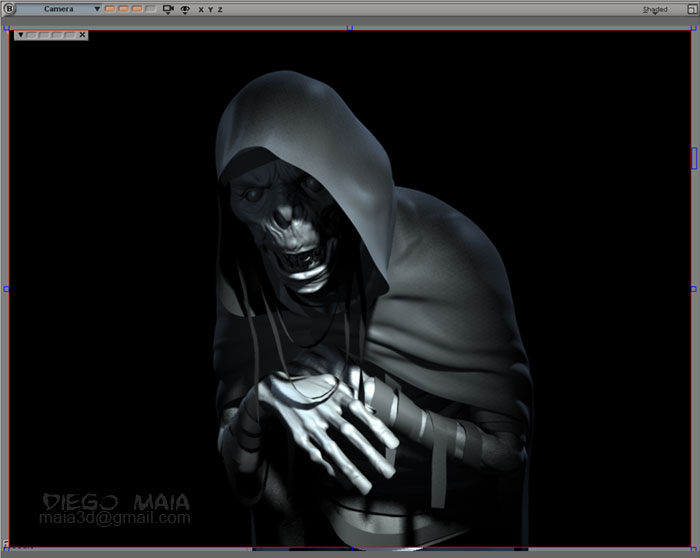
Task: Open the Shaded display mode menu
Action: 655,9
